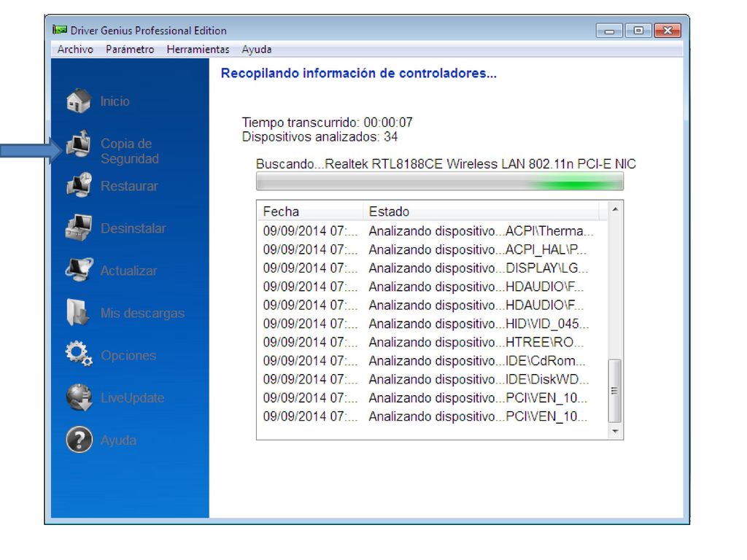
Task: Click the Buscando...Realtek RTL8188CE status text
Action: point(446,164)
